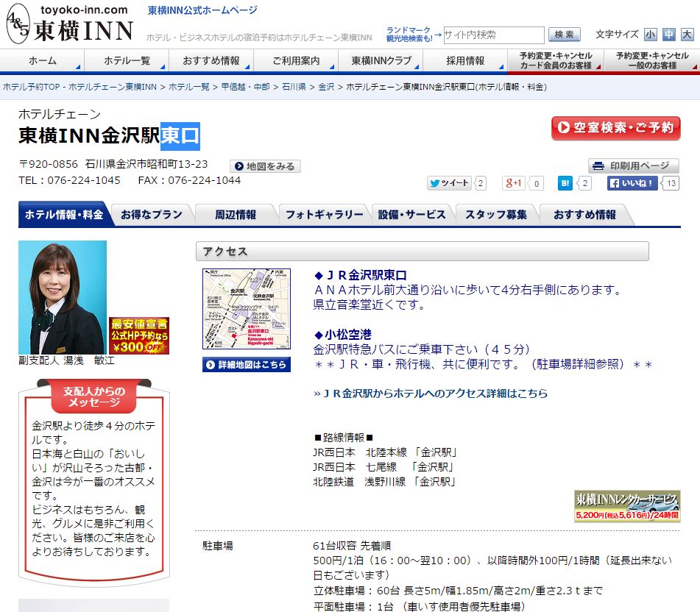Click the 支配人からのメッセージ ribbon heading
Screen dimensions: 700x612
pyautogui.click(x=93, y=396)
